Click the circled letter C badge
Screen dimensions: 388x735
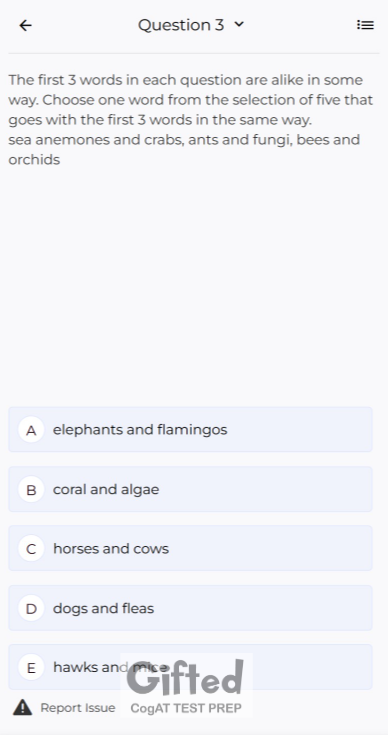tap(31, 548)
